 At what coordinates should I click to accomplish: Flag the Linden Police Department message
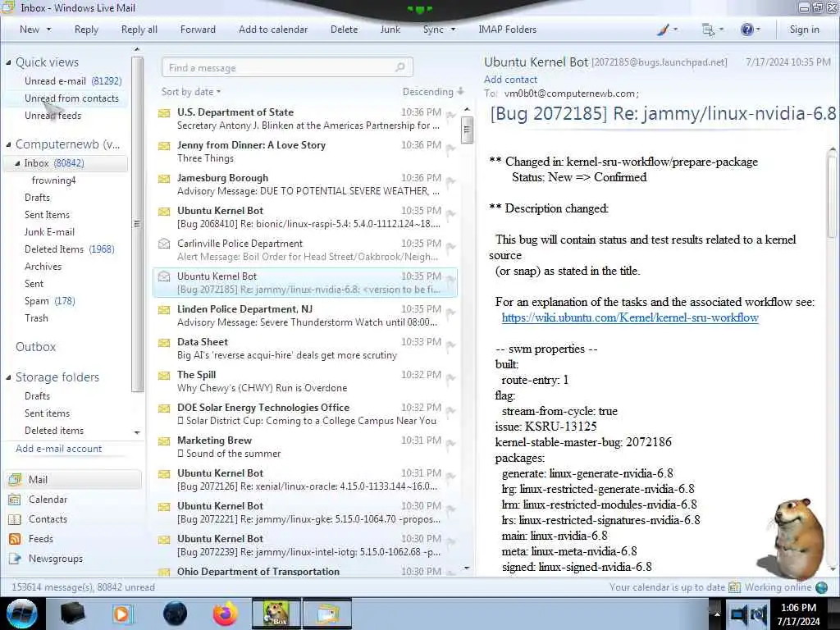point(450,313)
